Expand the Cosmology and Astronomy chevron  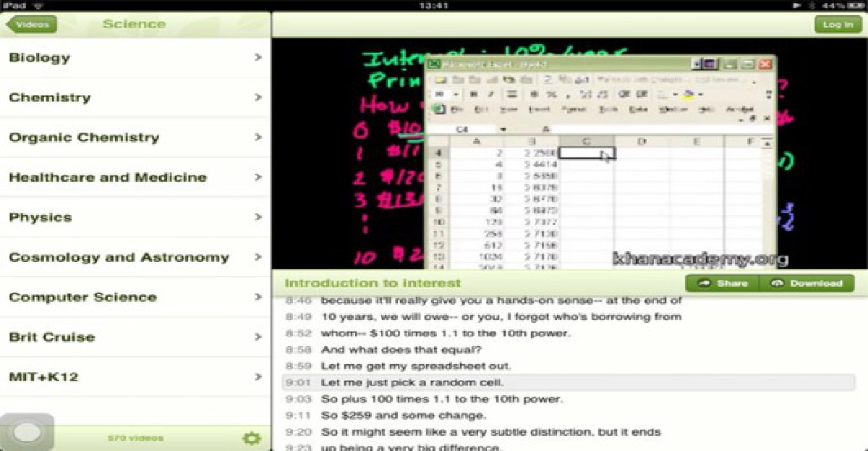[258, 257]
